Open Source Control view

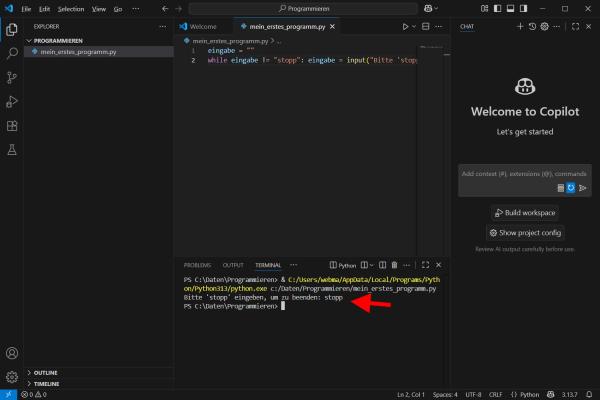[x=12, y=78]
